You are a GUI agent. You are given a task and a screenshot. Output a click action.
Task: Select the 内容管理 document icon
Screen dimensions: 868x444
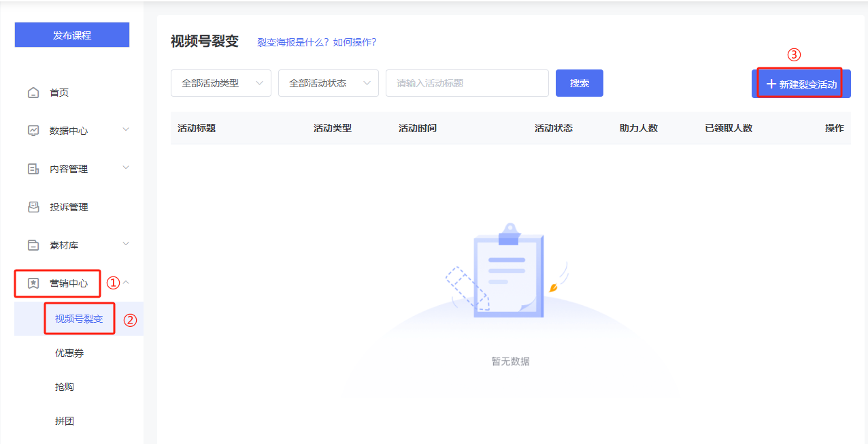click(33, 169)
